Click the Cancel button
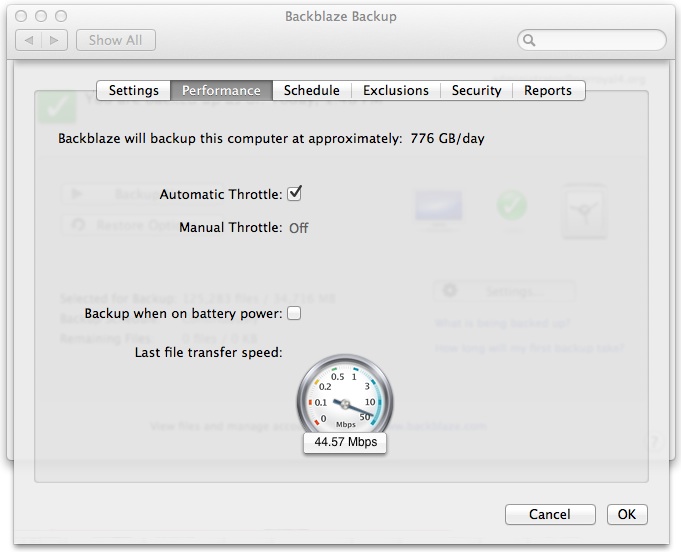 550,514
